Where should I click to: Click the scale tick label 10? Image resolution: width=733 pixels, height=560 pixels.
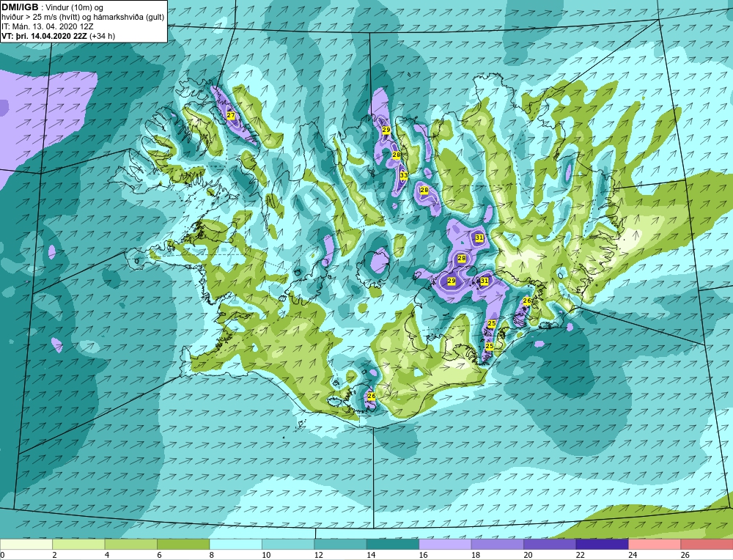coord(266,556)
